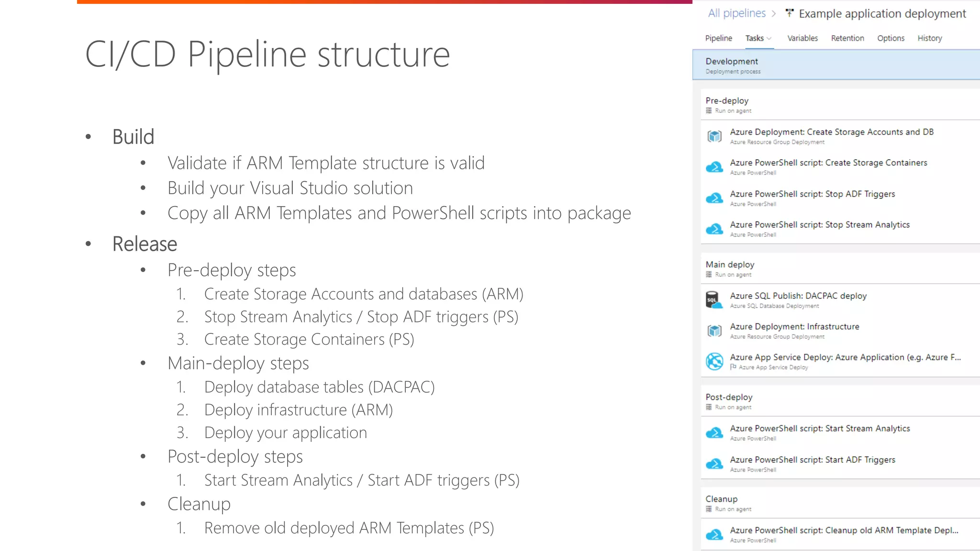Click the pipeline icon next to Example application deployment
980x551 pixels.
[x=790, y=13]
